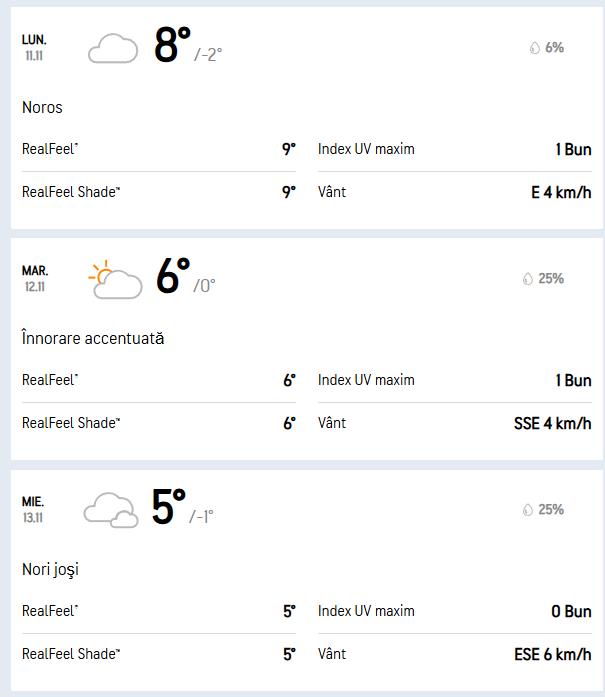Click the partly sunny icon for Tuesday
This screenshot has height=697, width=605.
click(x=114, y=280)
